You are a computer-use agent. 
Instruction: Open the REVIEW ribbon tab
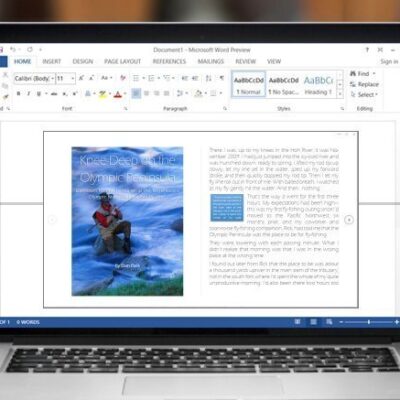pos(246,61)
